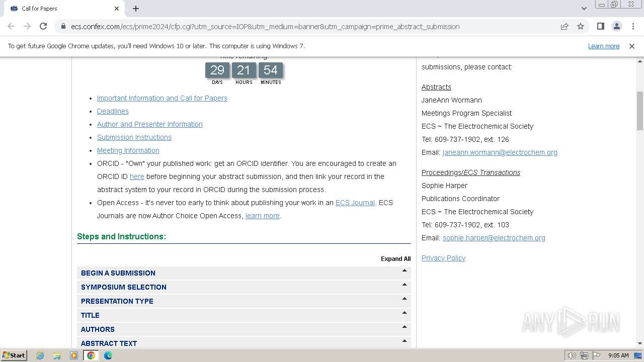Open the ECS Journal link
Viewport: 644px width, 362px height.
click(x=355, y=203)
